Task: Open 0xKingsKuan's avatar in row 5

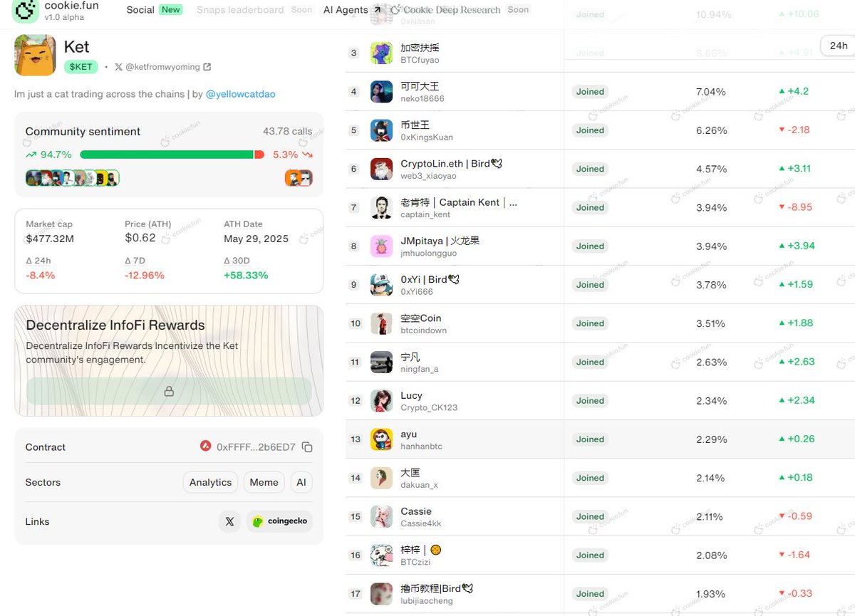Action: pyautogui.click(x=382, y=130)
